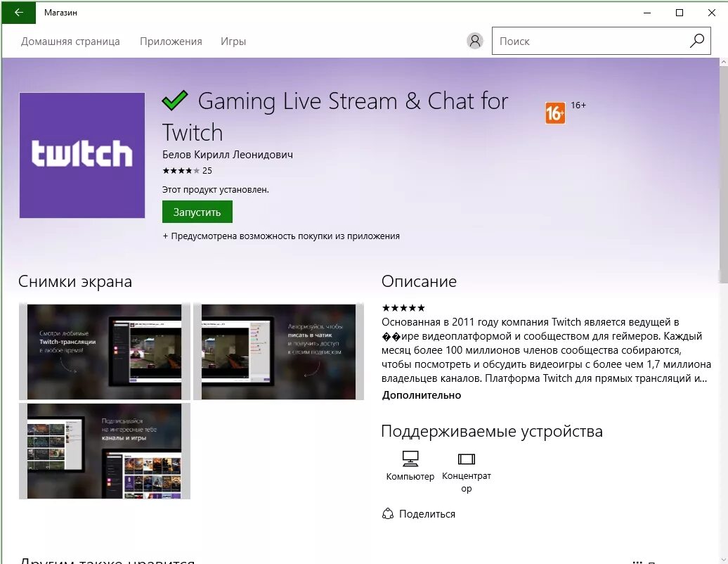This screenshot has height=564, width=728.
Task: Click scrollbar up arrow
Action: [723, 62]
